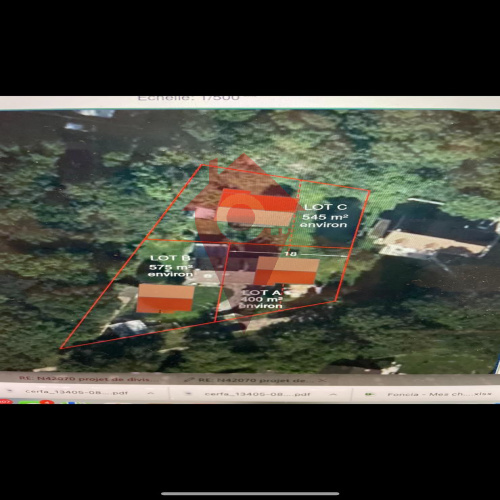
Task: Click the 'LOT A 400 m² environ' label
Action: tap(261, 299)
